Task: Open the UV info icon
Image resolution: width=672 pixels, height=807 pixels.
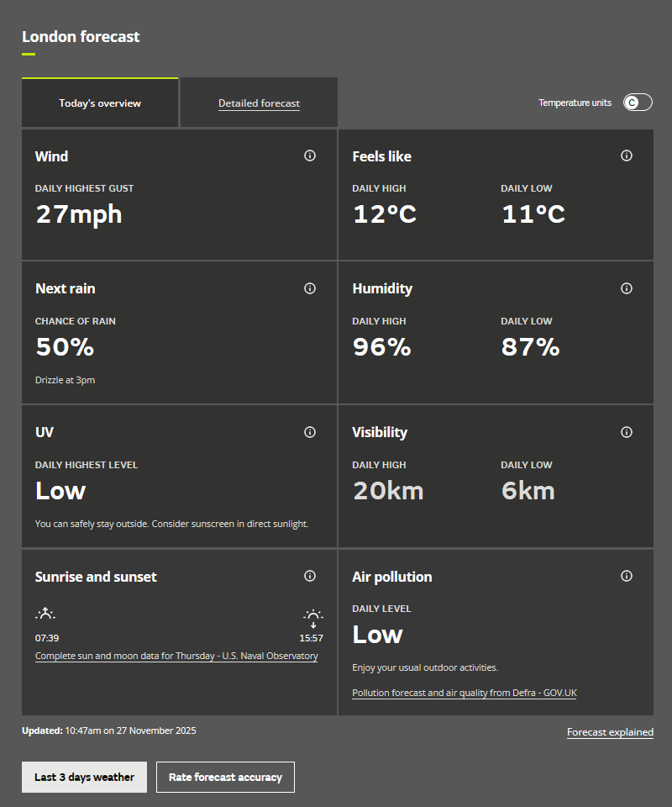Action: coord(310,432)
